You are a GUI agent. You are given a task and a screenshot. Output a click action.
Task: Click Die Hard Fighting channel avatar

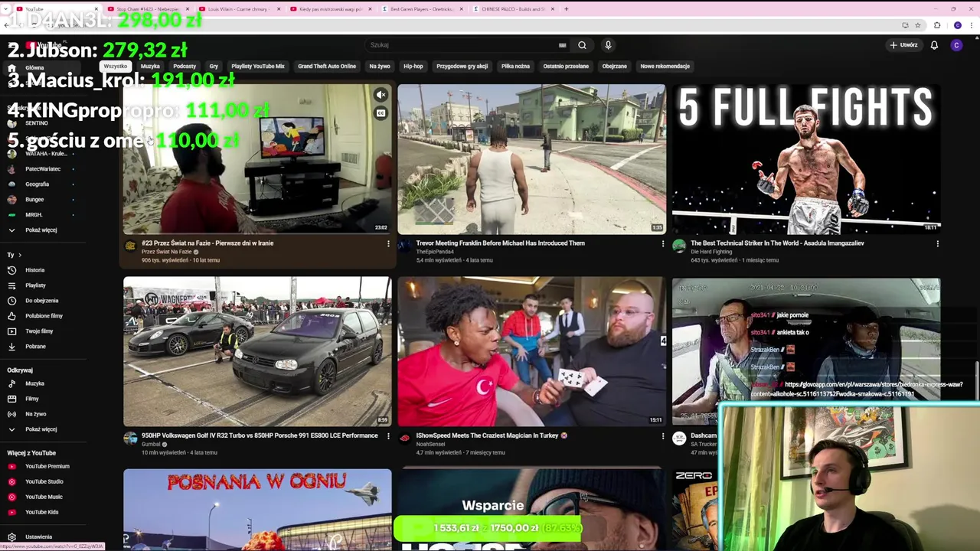pos(679,246)
